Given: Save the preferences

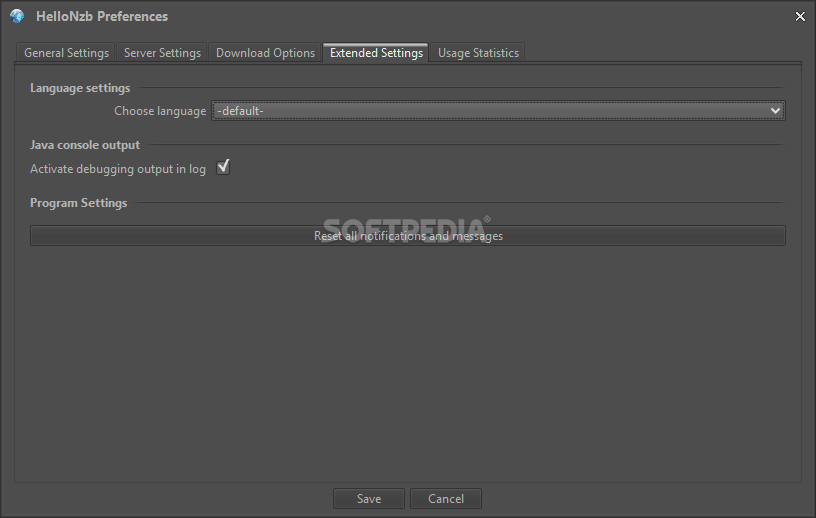Looking at the screenshot, I should pos(369,499).
